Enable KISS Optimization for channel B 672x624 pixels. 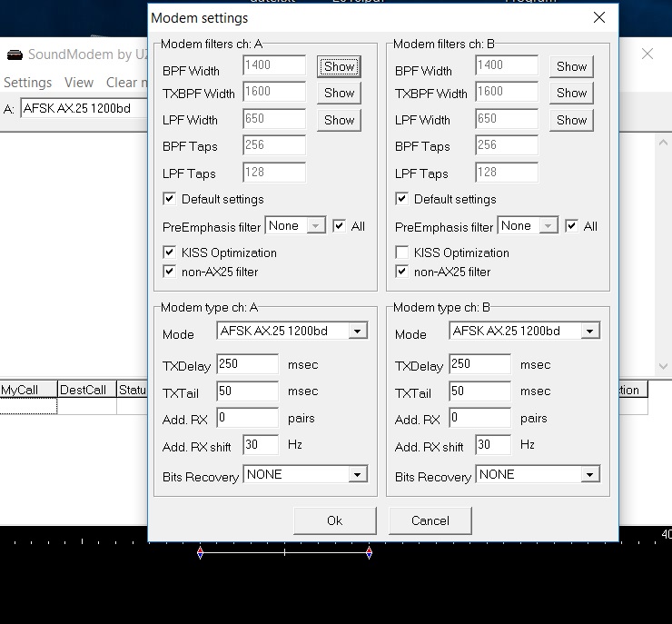pos(401,253)
